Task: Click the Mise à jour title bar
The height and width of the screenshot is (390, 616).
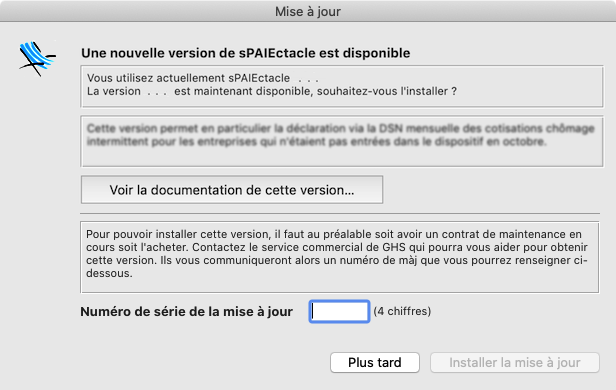Action: [x=308, y=11]
